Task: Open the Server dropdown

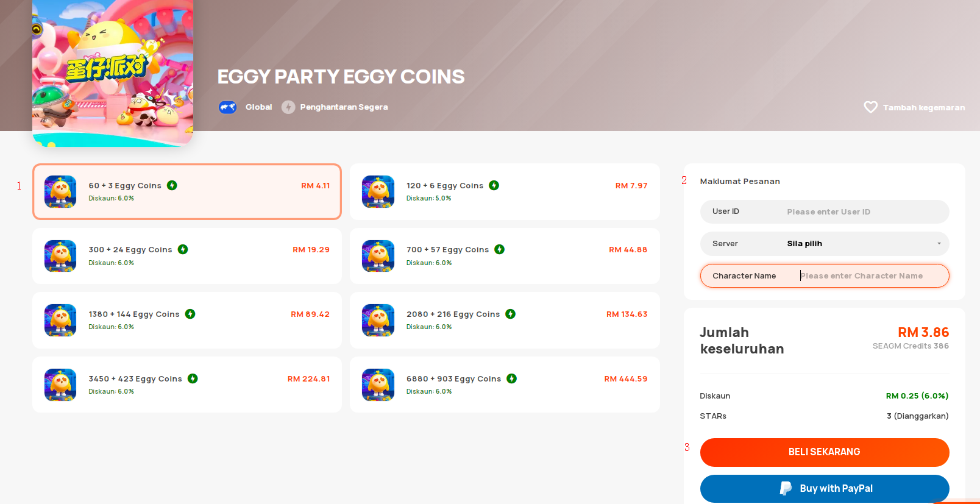Action: coord(825,244)
